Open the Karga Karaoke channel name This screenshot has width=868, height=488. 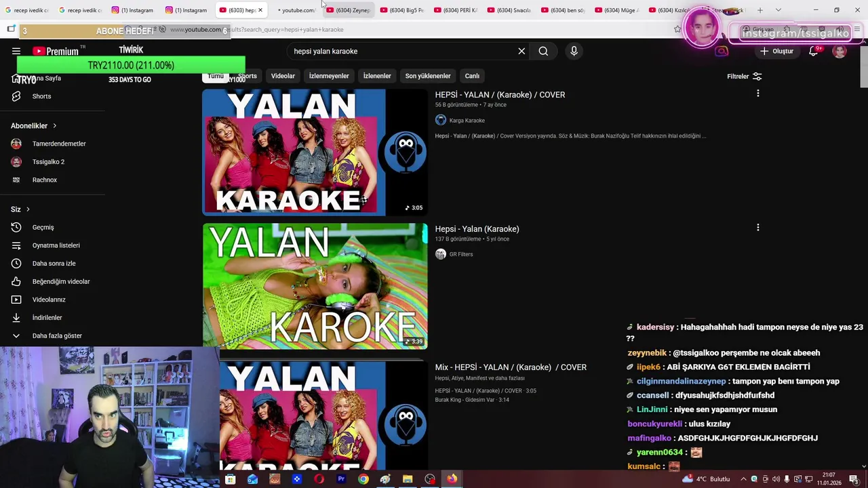pos(467,121)
